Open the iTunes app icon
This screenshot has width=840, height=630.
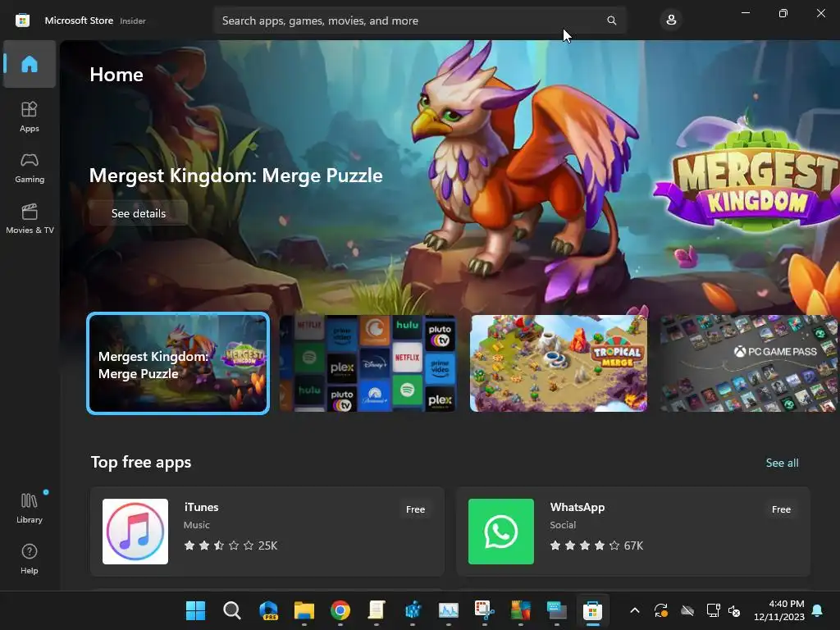135,532
